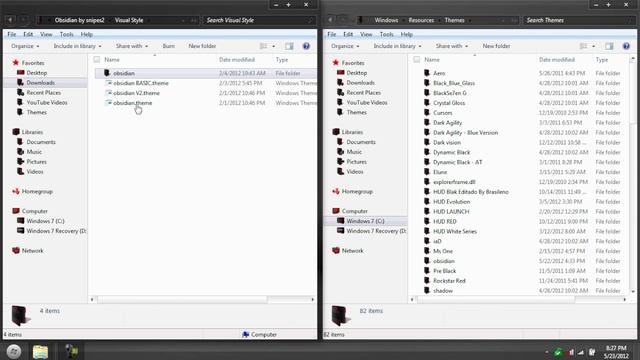Open HUD Evolution folder
The height and width of the screenshot is (360, 640).
click(451, 202)
